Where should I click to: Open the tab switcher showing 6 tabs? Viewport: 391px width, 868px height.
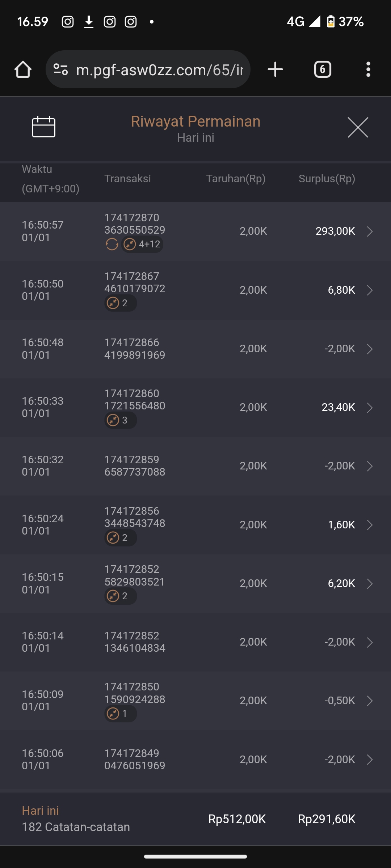click(322, 69)
